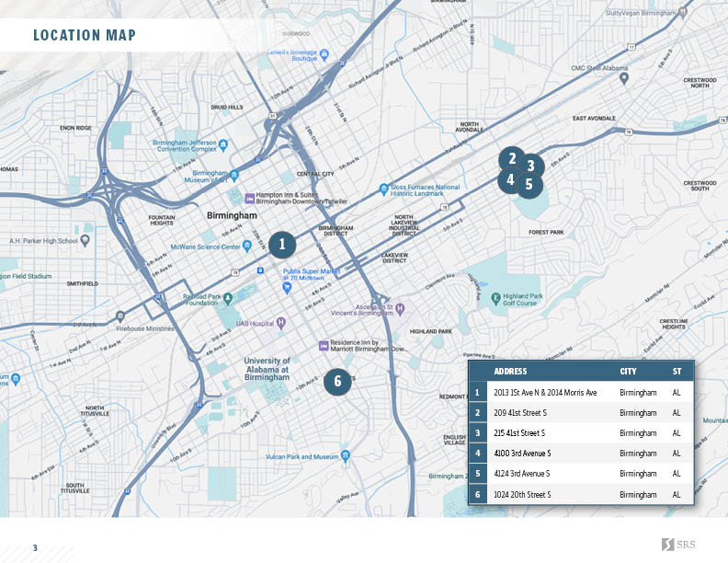Click map marker number 4
The image size is (728, 563).
510,179
